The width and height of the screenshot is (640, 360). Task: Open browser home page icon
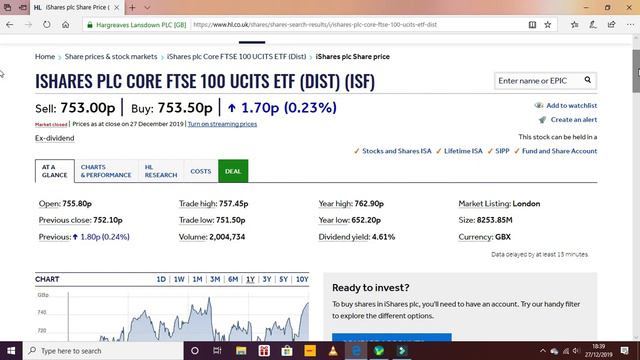(x=65, y=25)
